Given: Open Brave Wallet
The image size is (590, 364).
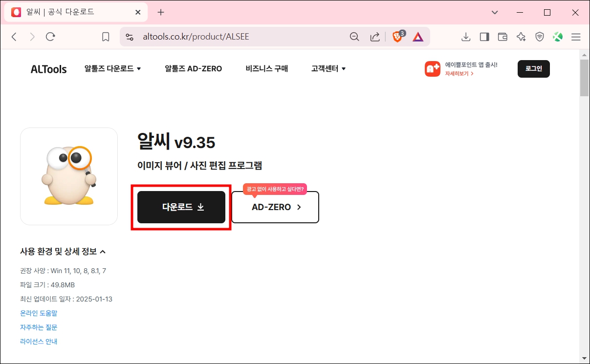Looking at the screenshot, I should click(x=503, y=37).
